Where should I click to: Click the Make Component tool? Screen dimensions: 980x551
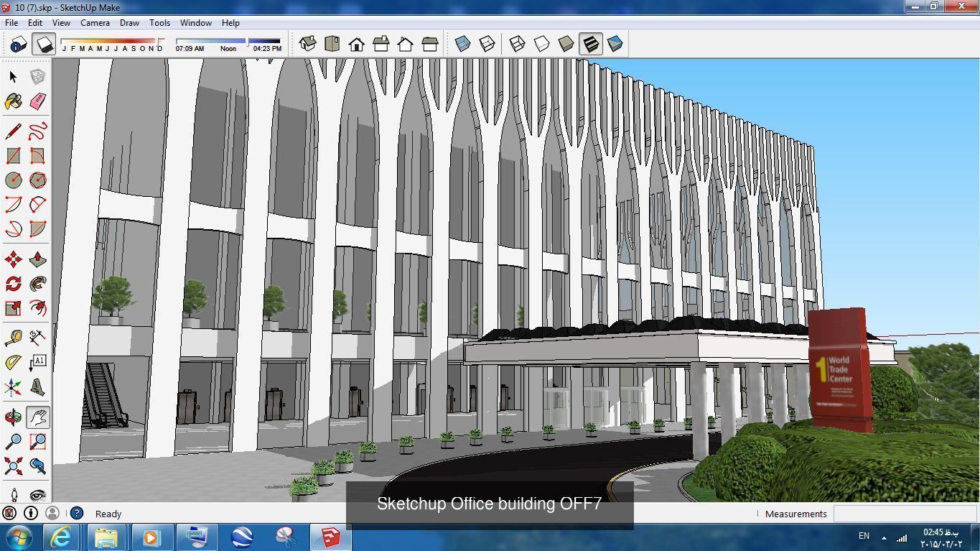click(x=37, y=77)
